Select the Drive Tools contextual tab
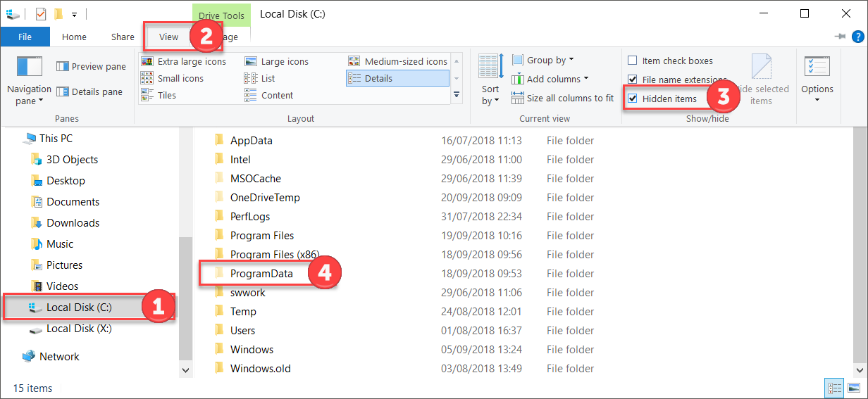Viewport: 868px width, 399px height. point(222,15)
